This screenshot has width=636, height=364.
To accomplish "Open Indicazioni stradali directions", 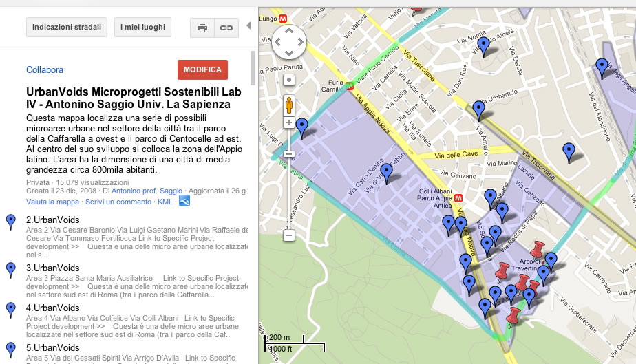I will [x=67, y=28].
